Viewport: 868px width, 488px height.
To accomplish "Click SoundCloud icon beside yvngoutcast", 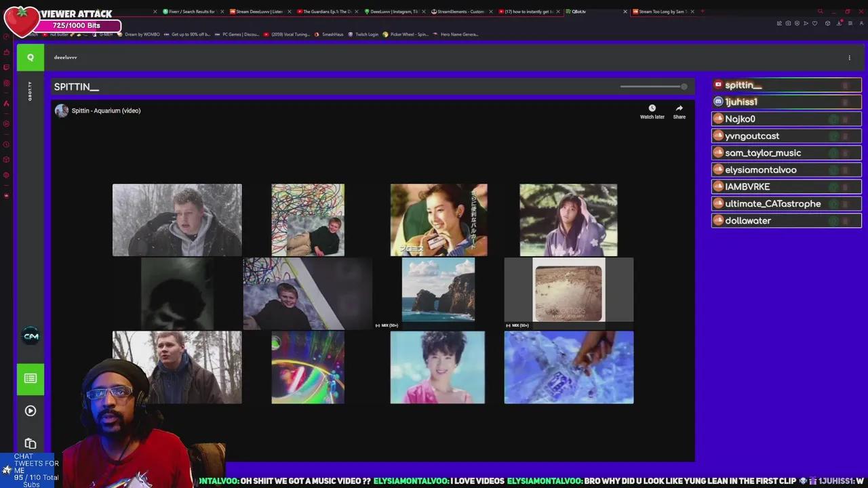I will pos(718,136).
